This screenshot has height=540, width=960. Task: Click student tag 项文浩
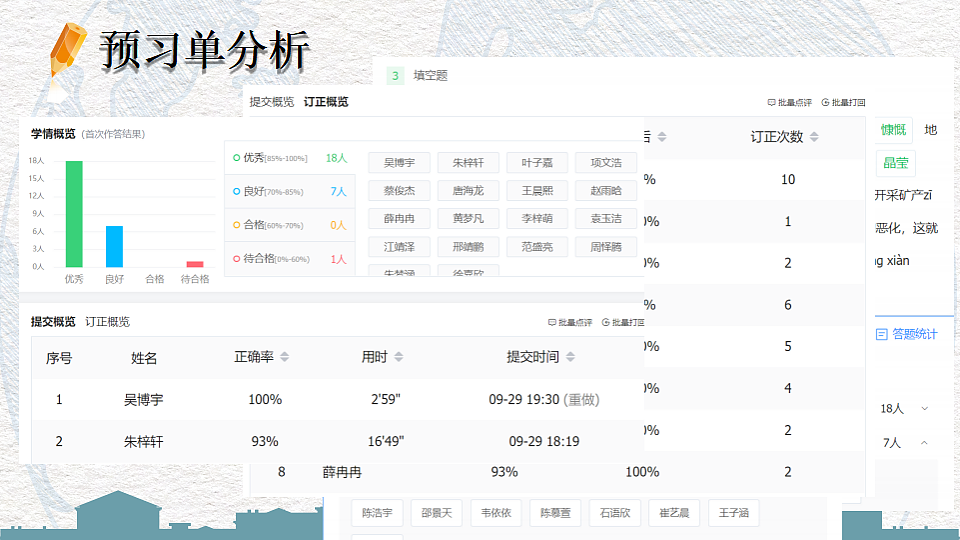(x=606, y=163)
